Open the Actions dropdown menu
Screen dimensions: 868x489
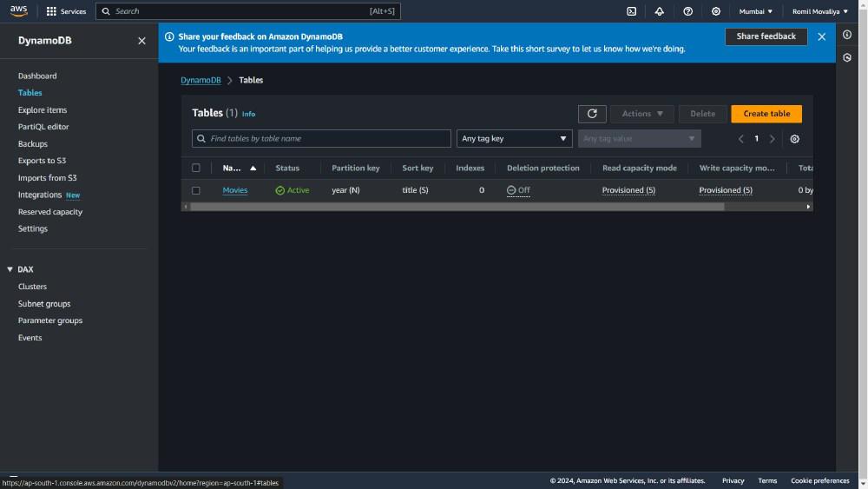click(642, 114)
